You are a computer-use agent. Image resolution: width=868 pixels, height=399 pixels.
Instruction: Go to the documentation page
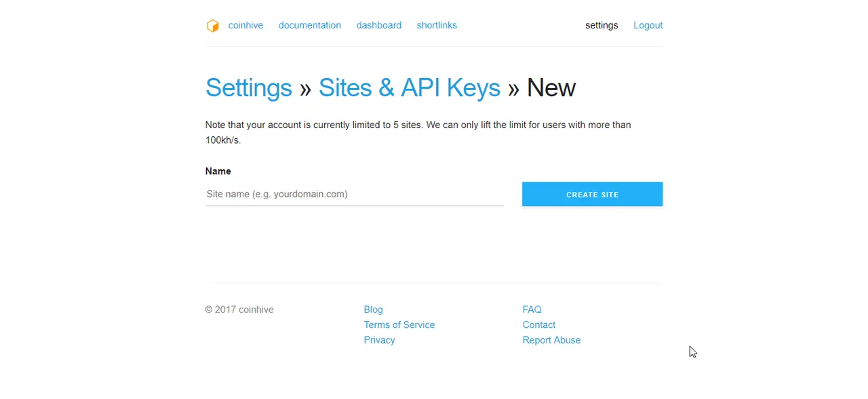[310, 25]
